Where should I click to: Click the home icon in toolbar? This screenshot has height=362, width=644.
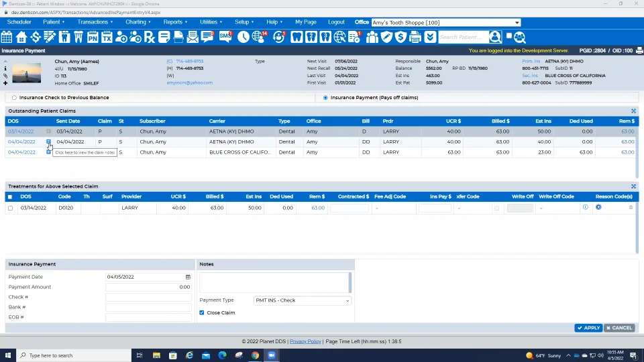coord(21,37)
